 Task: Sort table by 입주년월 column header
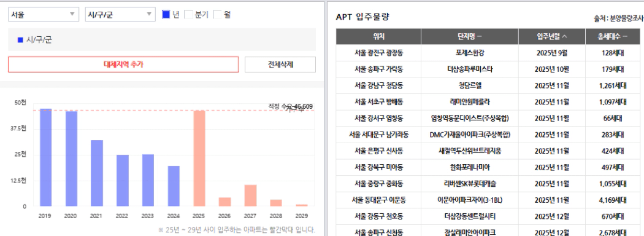tap(551, 37)
